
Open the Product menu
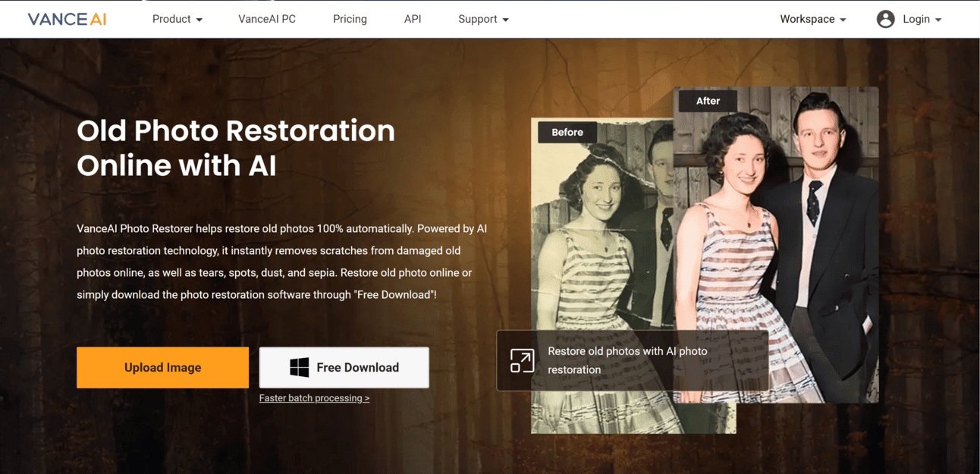click(177, 19)
